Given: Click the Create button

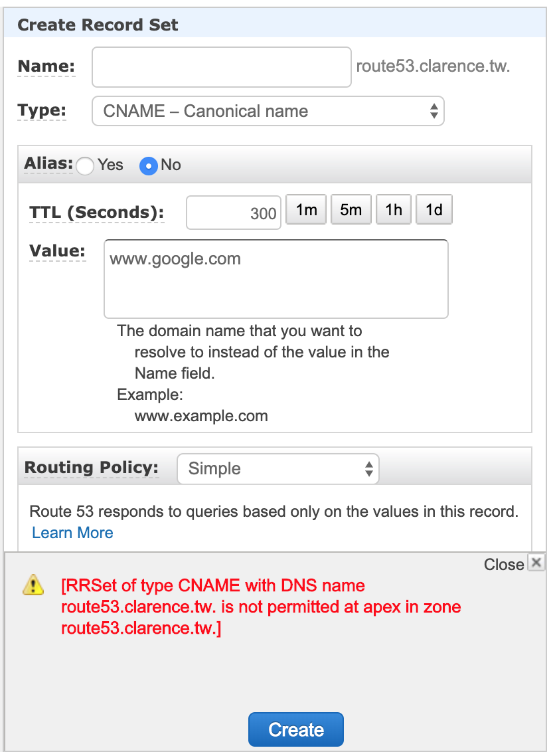Looking at the screenshot, I should click(x=295, y=729).
